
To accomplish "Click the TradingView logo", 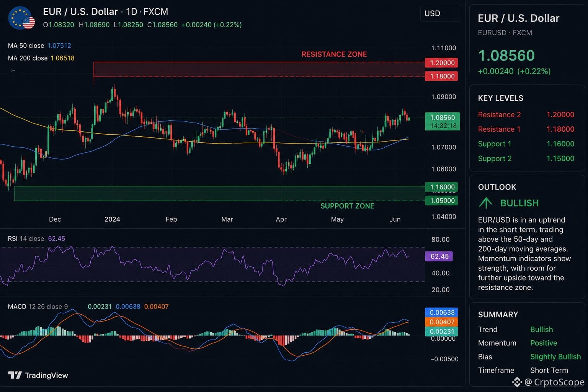I will 38,375.
